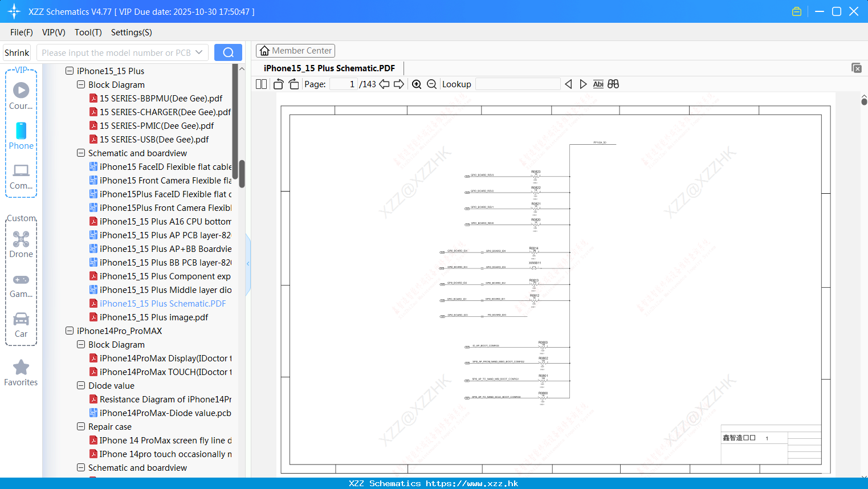Select iPhone15_15 Plus Schematic.PDF tab
The width and height of the screenshot is (868, 489).
tap(329, 68)
